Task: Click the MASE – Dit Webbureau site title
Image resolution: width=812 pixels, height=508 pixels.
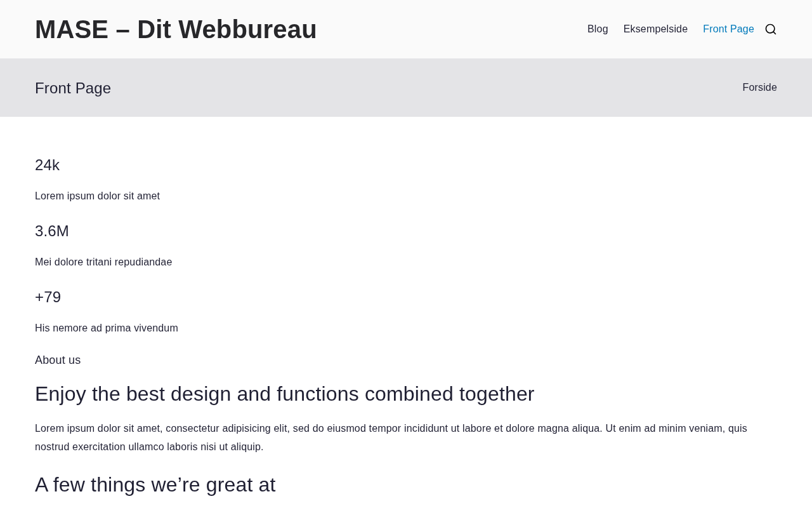Action: click(x=176, y=29)
